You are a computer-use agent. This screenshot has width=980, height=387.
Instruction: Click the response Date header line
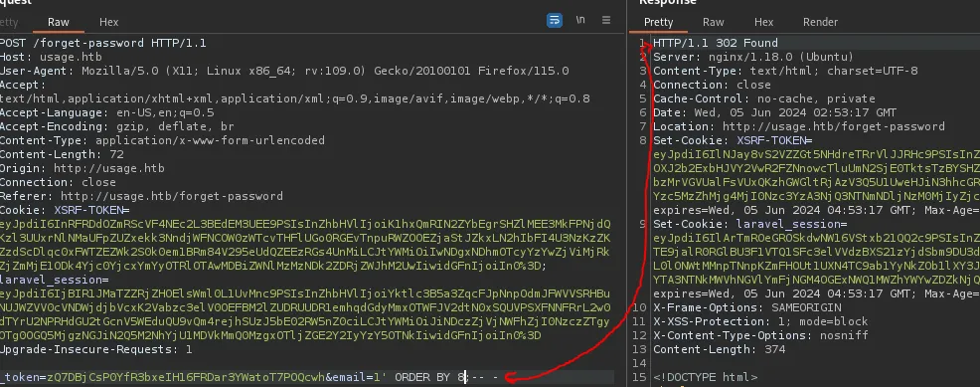(x=774, y=112)
